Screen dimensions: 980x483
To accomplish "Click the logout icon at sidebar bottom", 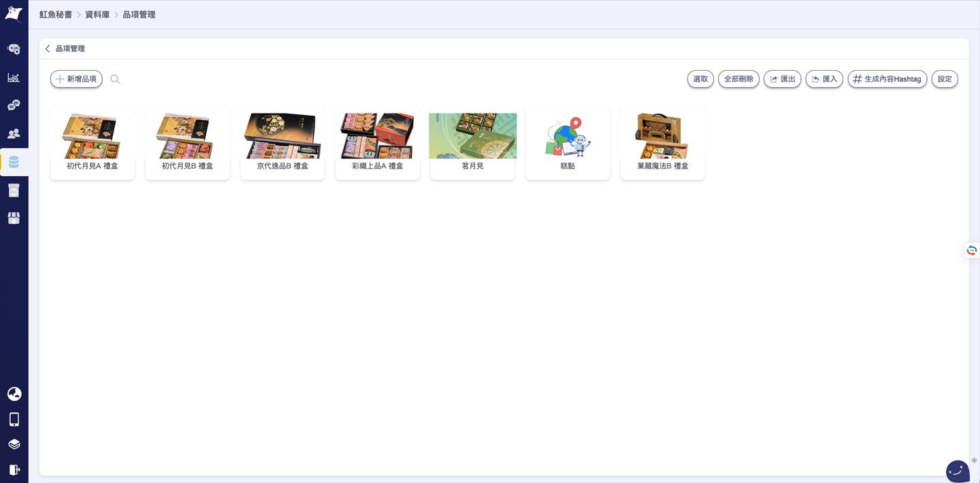I will pos(14,469).
